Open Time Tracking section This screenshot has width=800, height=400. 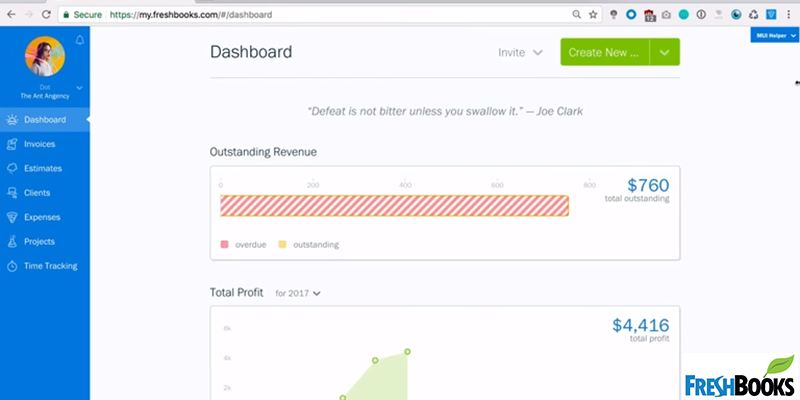[x=45, y=266]
